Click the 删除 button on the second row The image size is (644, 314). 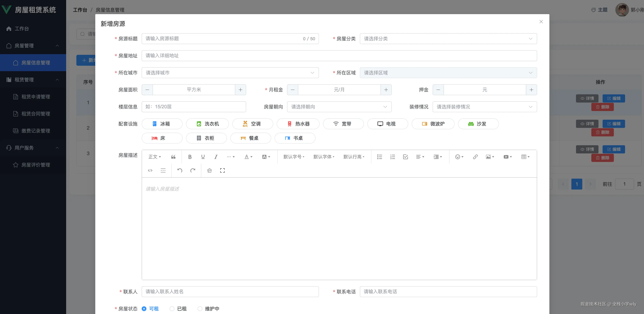[x=603, y=132]
